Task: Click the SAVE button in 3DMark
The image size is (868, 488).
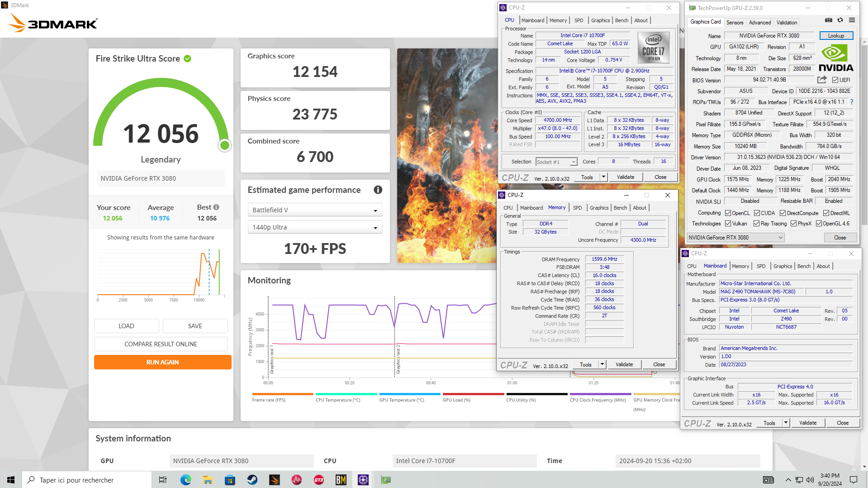Action: pos(195,326)
